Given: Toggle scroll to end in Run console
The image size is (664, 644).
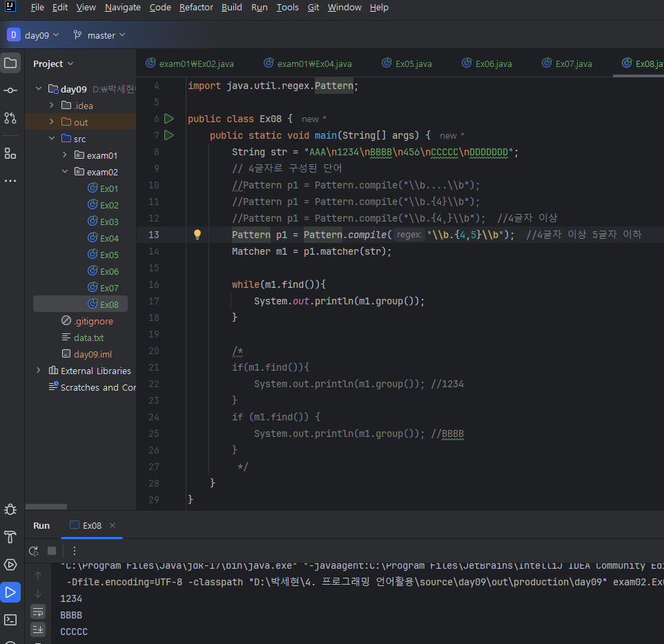Looking at the screenshot, I should [x=38, y=628].
